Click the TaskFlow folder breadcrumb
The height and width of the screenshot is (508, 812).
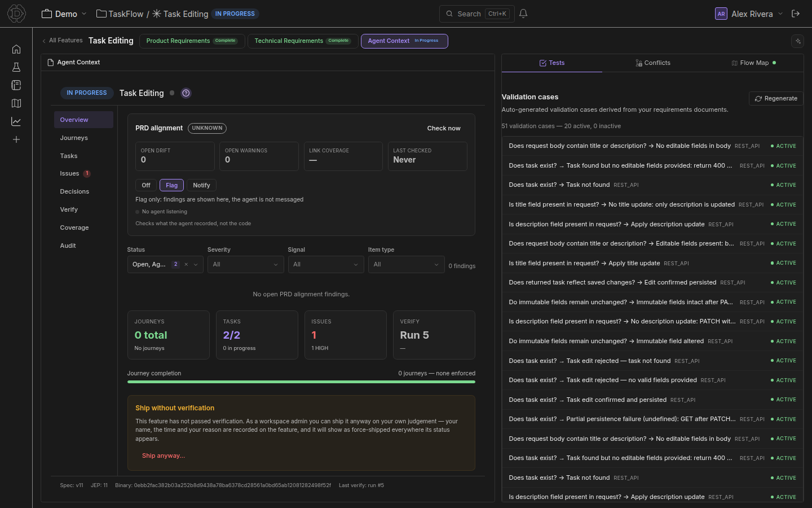click(120, 14)
